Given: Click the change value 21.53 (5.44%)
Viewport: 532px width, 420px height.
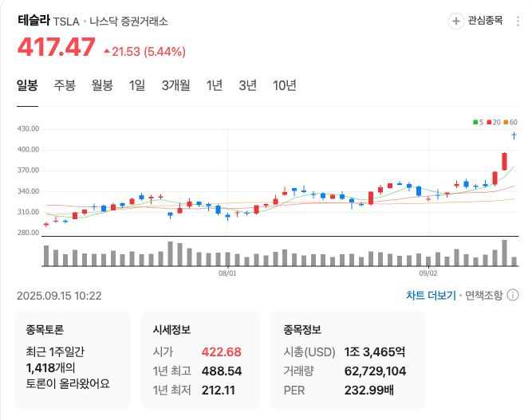Looking at the screenshot, I should coord(145,52).
